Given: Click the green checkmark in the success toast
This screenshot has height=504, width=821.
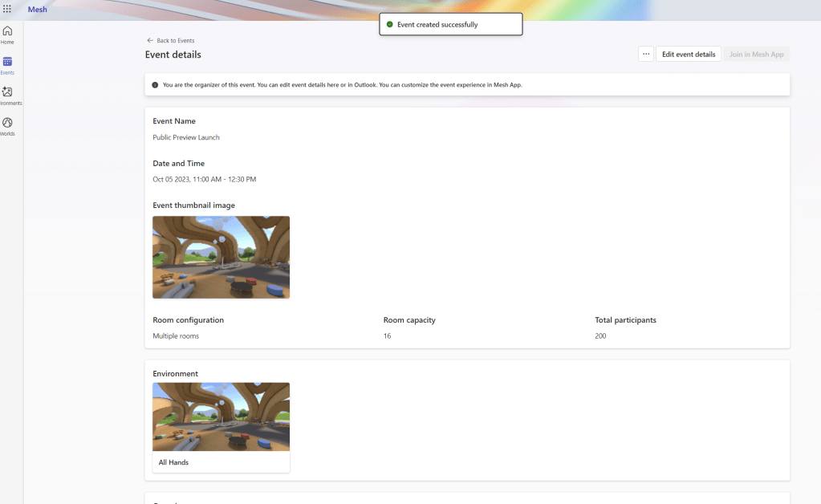Looking at the screenshot, I should 390,25.
